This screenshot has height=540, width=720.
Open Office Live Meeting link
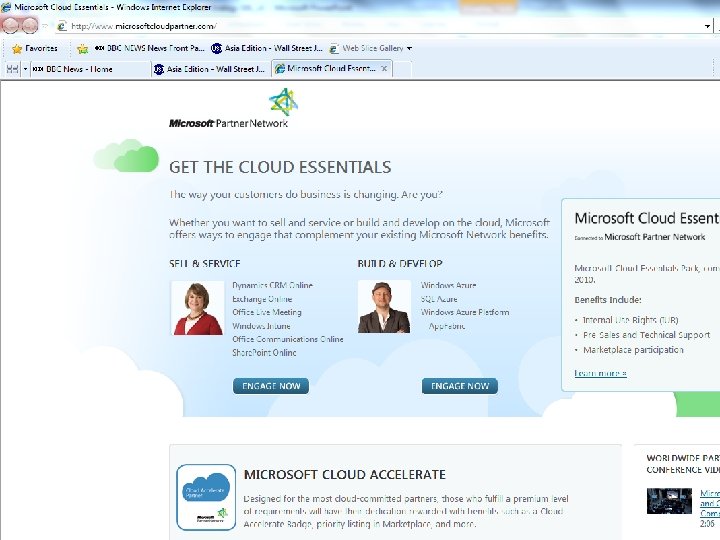[267, 312]
